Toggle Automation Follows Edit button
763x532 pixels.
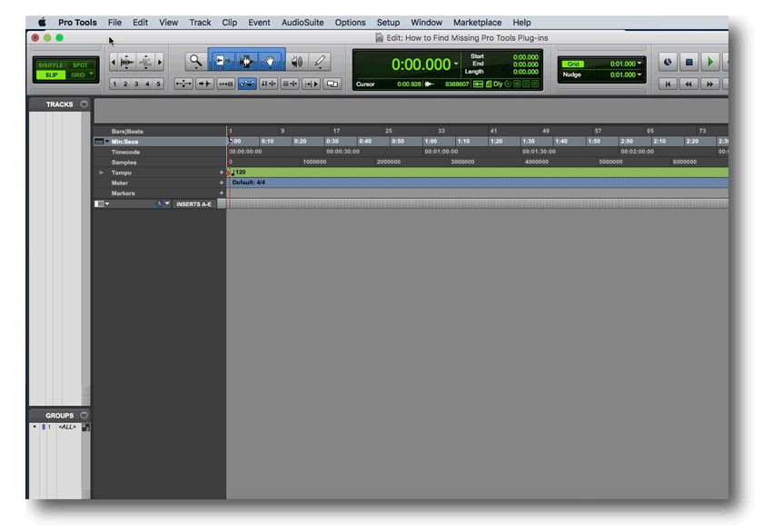(247, 84)
